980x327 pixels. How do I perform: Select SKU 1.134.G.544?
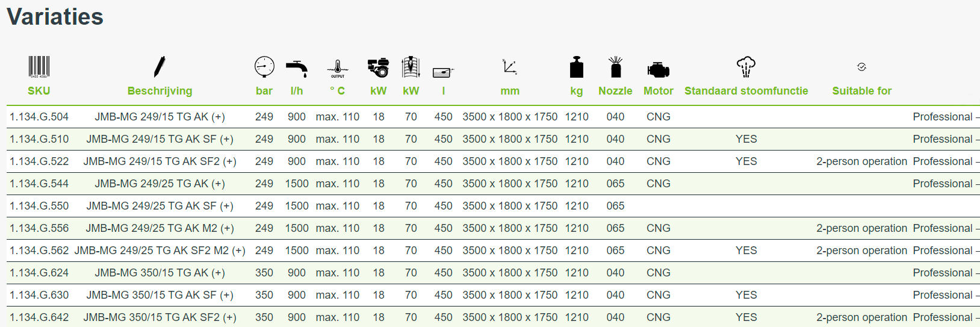click(x=39, y=184)
